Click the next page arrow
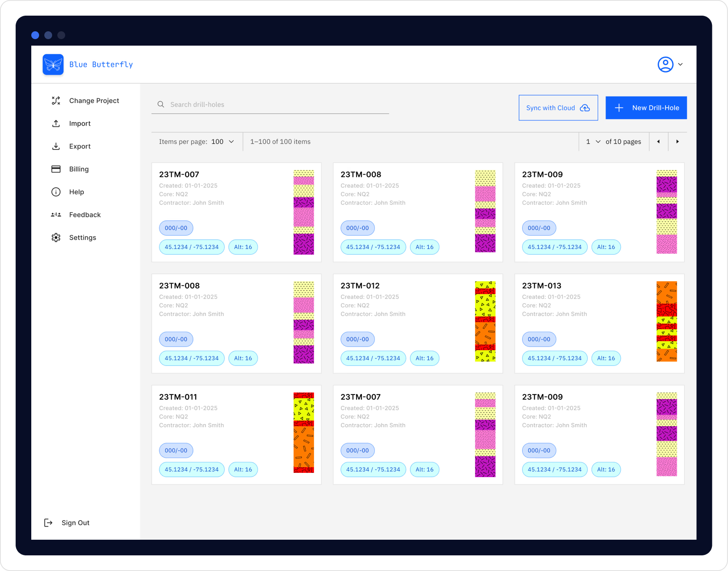The width and height of the screenshot is (728, 571). coord(678,141)
